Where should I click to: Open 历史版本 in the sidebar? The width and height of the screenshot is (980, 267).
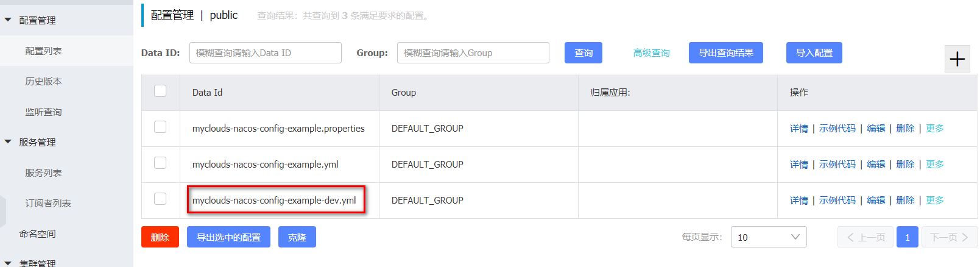point(43,81)
